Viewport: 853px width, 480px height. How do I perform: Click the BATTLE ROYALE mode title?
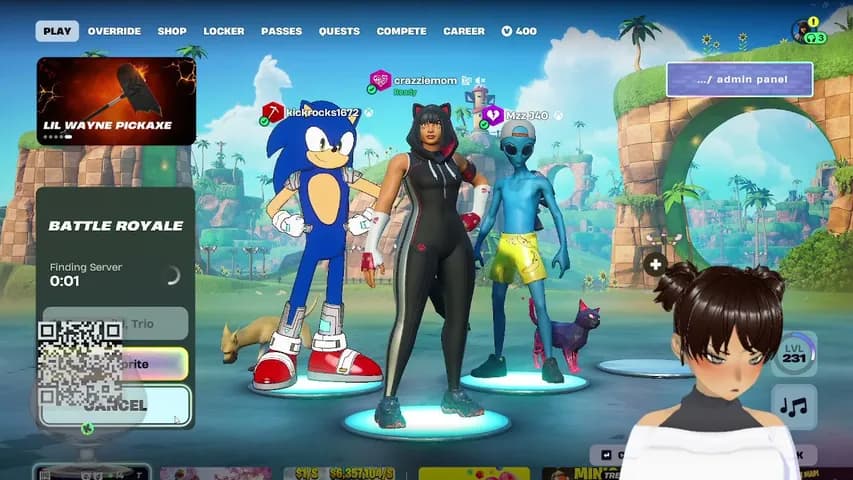point(116,225)
